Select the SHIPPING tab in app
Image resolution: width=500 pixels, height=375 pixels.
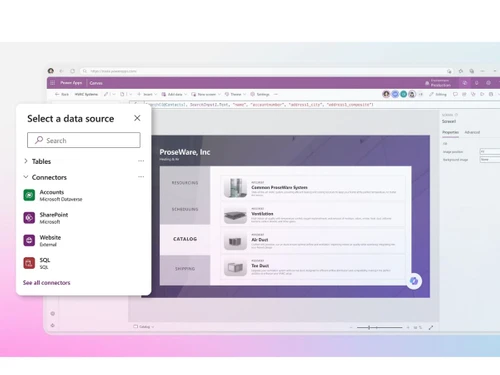point(185,269)
